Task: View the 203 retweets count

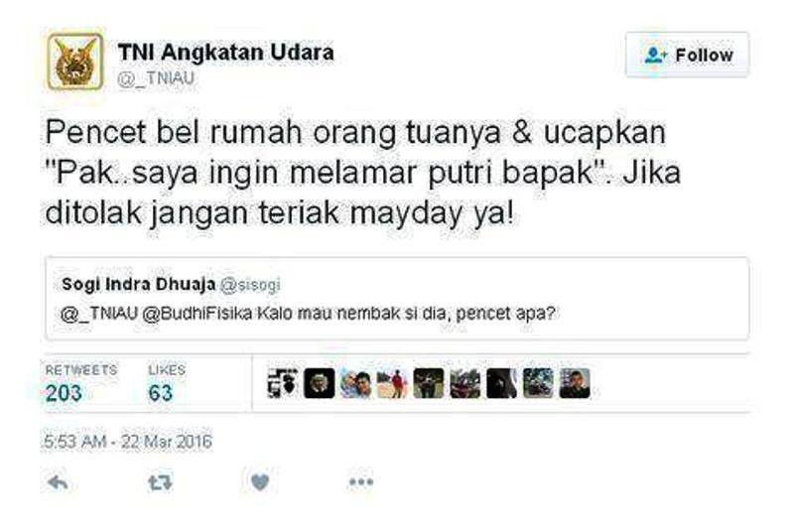Action: (x=64, y=393)
